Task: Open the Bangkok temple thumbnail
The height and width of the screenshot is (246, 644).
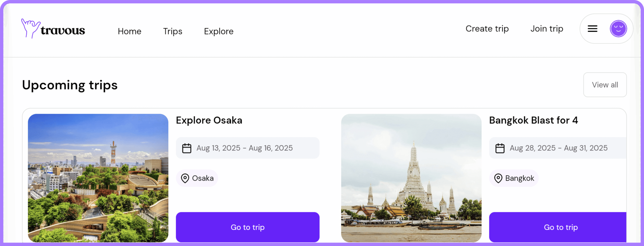Action: (411, 178)
